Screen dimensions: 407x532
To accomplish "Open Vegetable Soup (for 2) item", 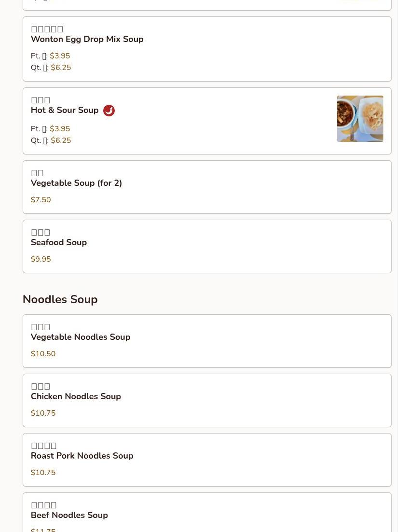I will [207, 187].
